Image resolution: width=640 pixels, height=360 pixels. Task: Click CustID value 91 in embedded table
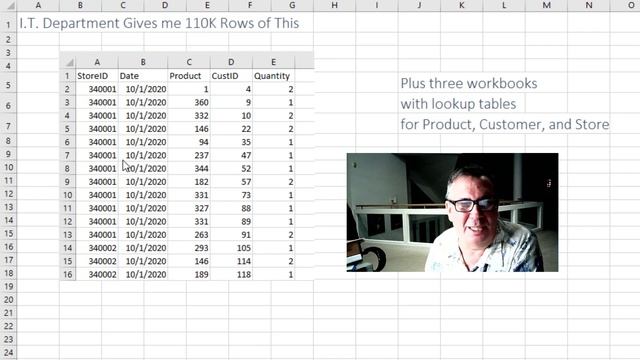[x=246, y=235]
